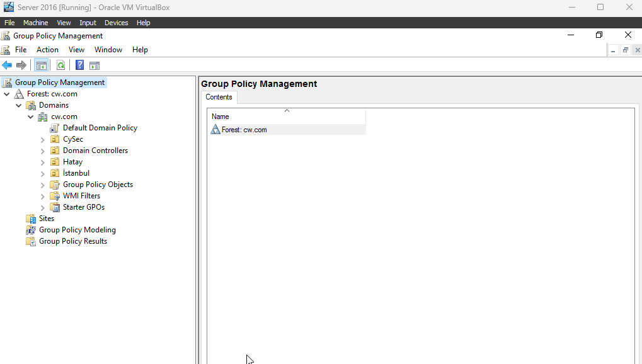Screen dimensions: 642x364
Task: Open the Help toolbar icon
Action: pos(80,65)
